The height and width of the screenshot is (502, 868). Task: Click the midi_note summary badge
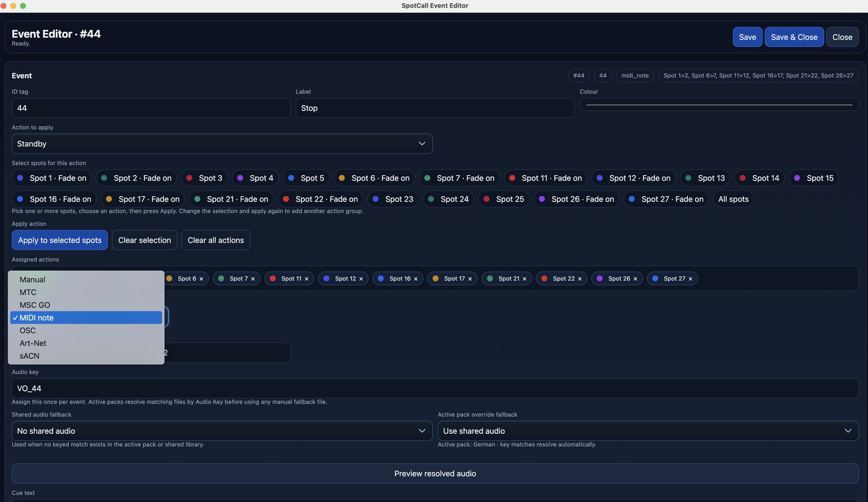click(635, 75)
